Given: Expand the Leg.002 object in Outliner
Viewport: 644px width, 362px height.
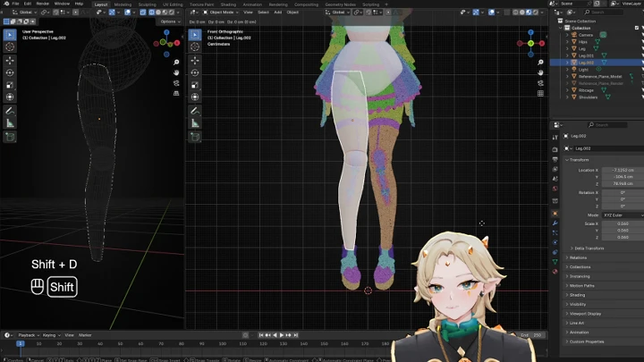Looking at the screenshot, I should coord(568,63).
